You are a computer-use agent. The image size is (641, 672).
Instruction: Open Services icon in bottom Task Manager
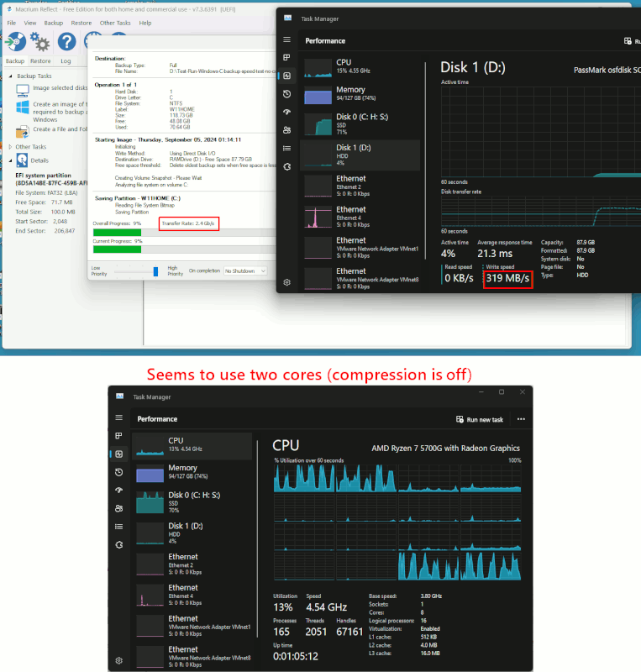point(118,544)
